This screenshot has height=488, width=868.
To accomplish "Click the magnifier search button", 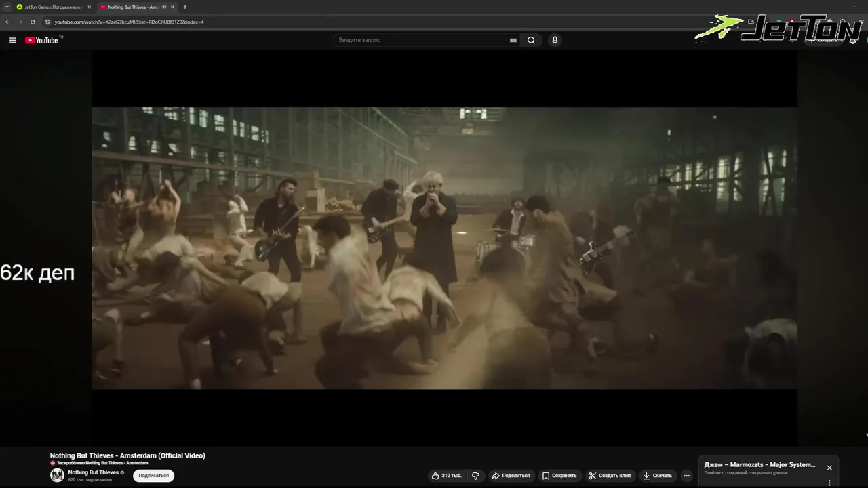I will [x=531, y=40].
